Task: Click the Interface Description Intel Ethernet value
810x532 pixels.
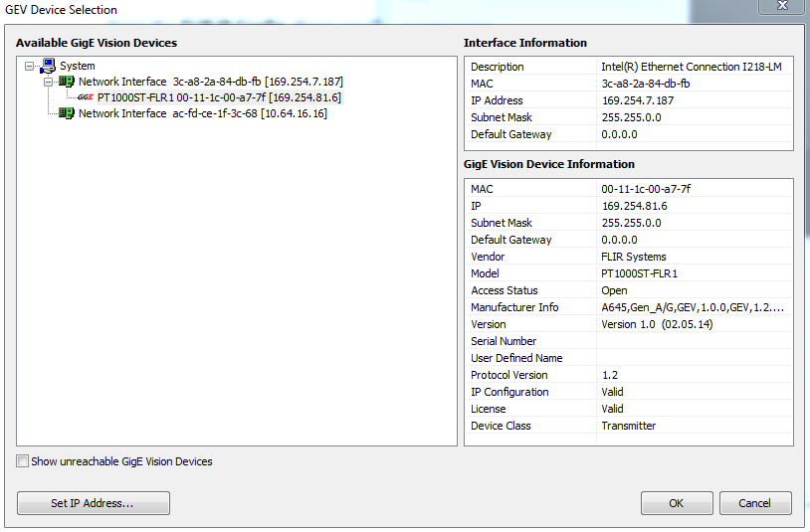Action: [x=693, y=67]
